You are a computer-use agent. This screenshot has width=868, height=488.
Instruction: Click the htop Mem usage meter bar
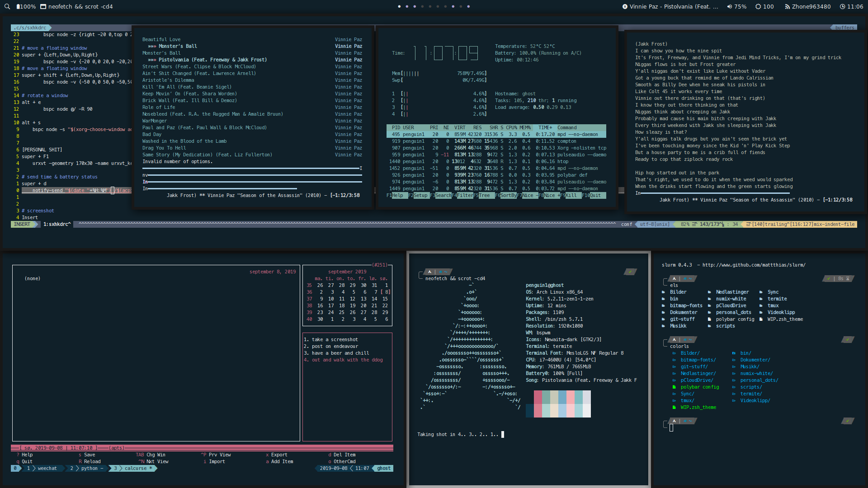click(x=439, y=73)
